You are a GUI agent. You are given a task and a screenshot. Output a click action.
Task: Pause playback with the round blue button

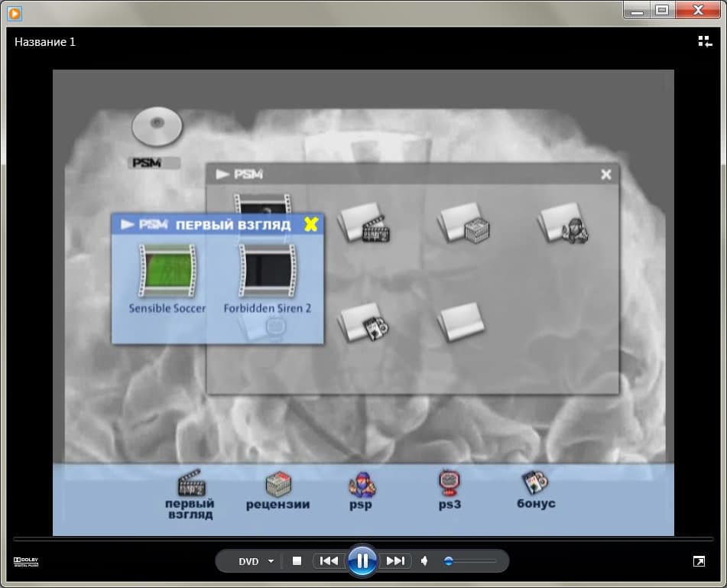pyautogui.click(x=362, y=561)
